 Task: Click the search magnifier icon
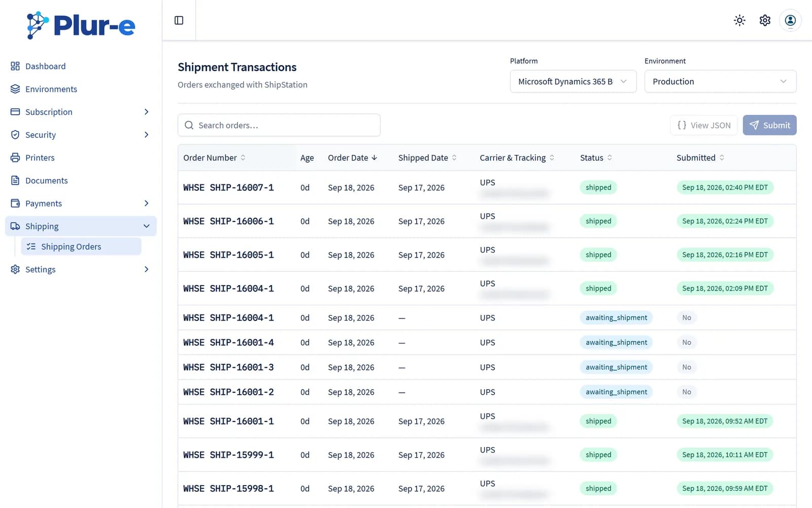[189, 125]
